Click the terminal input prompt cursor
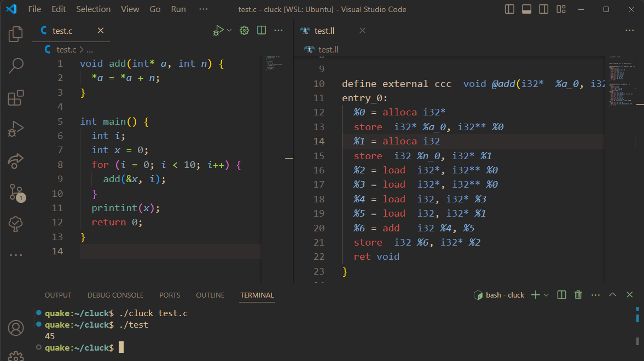The width and height of the screenshot is (644, 361). pos(121,347)
